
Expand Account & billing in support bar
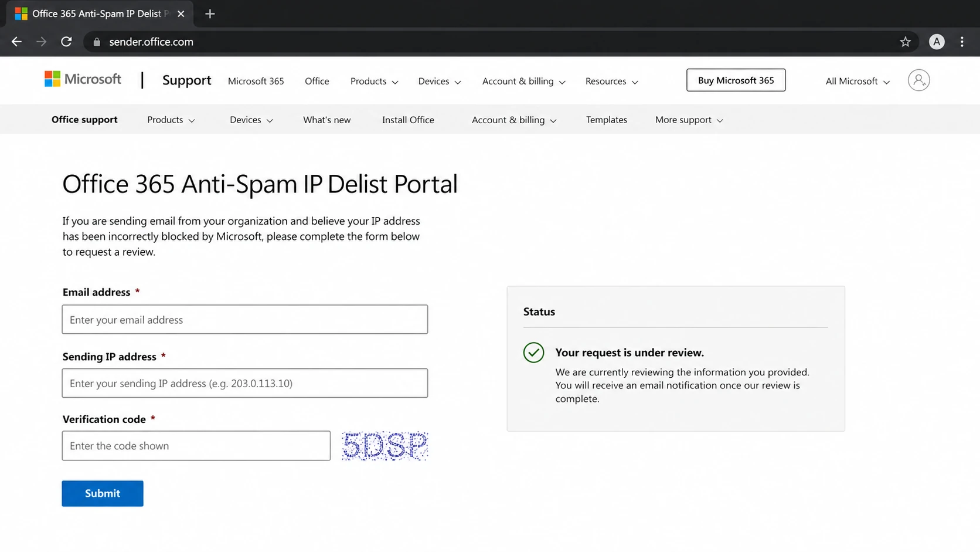click(514, 120)
